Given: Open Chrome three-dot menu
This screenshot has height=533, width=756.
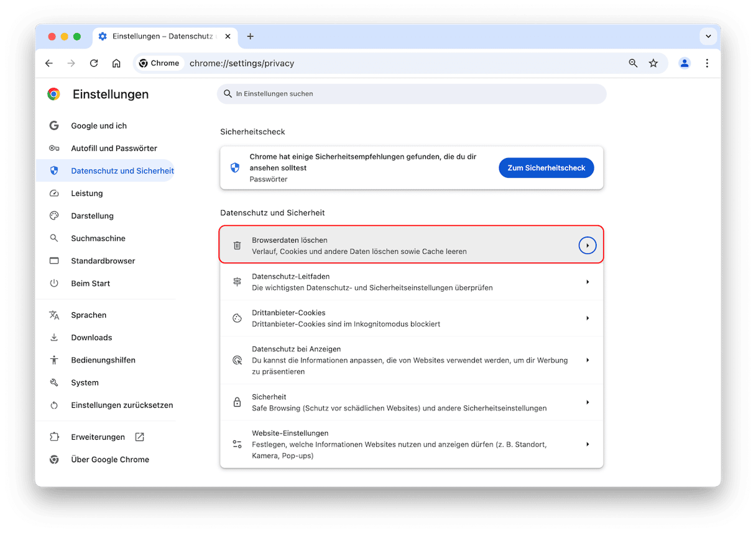Looking at the screenshot, I should coord(707,63).
